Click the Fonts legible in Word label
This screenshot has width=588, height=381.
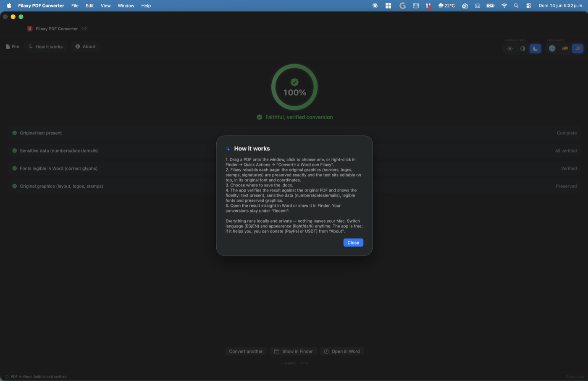click(x=58, y=168)
